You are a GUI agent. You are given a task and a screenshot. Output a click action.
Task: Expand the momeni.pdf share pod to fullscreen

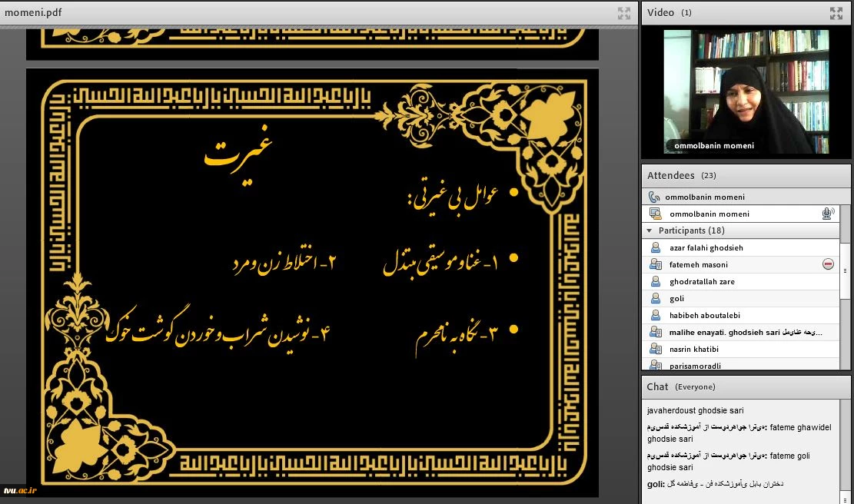pos(623,13)
